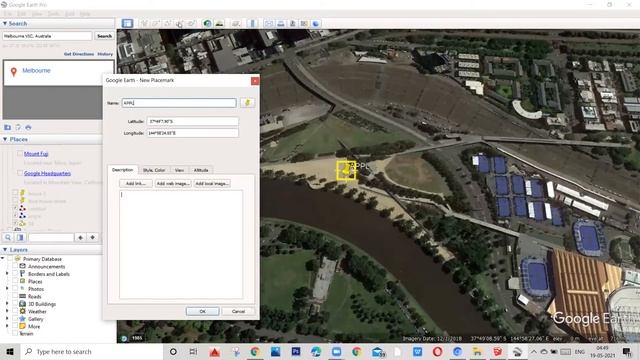The width and height of the screenshot is (640, 360).
Task: Click the red Melbourne pin icon in results
Action: [13, 72]
